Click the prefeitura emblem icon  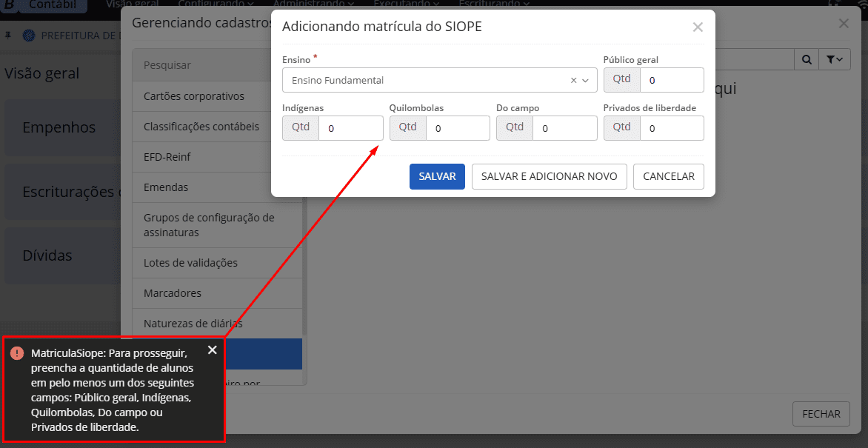click(x=28, y=36)
